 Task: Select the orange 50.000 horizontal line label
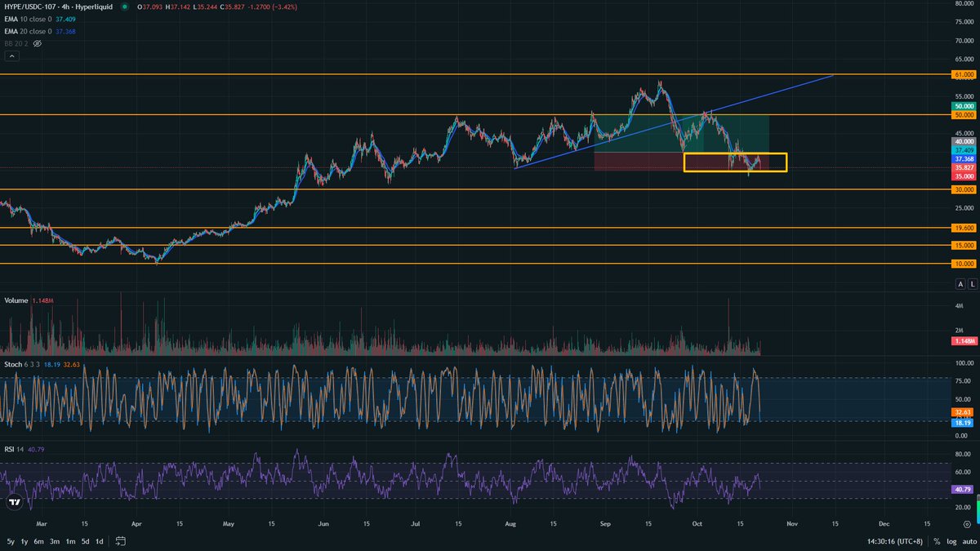(x=964, y=115)
